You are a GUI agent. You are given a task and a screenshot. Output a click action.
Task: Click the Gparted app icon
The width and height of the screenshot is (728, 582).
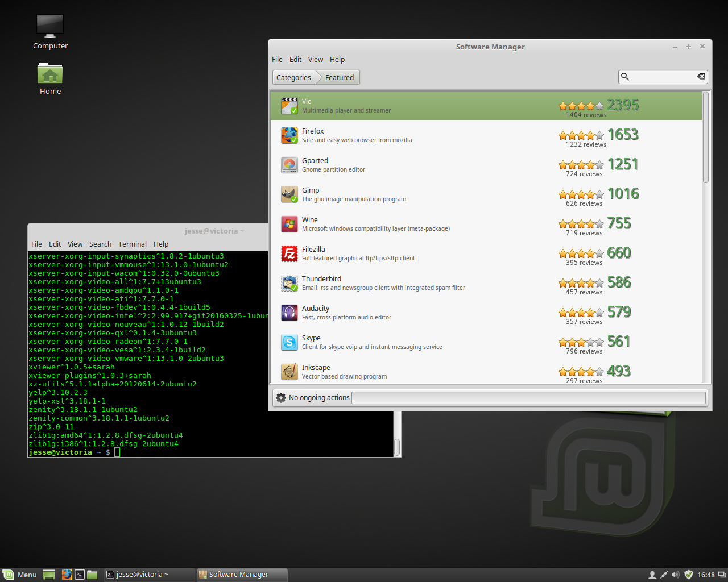289,165
